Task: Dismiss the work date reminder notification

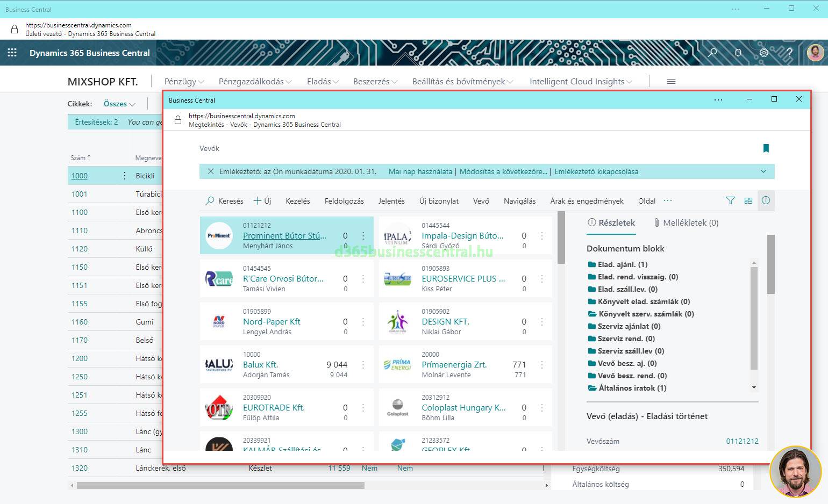Action: pos(210,171)
